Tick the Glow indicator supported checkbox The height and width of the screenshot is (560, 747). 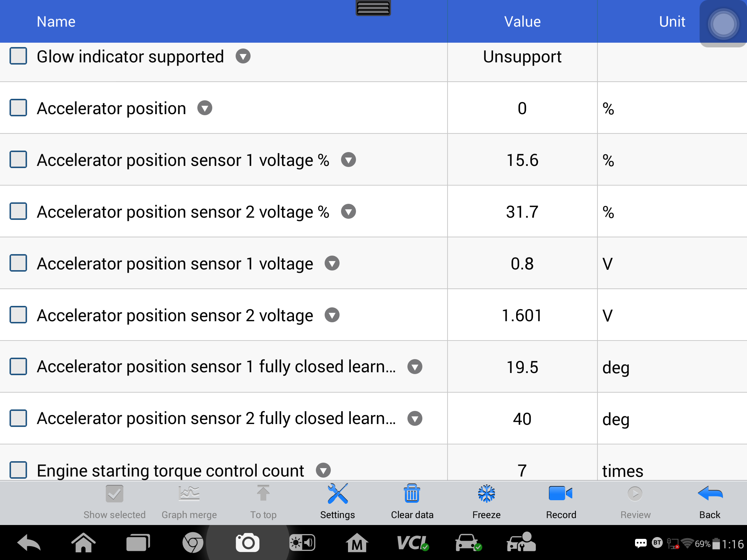(18, 56)
